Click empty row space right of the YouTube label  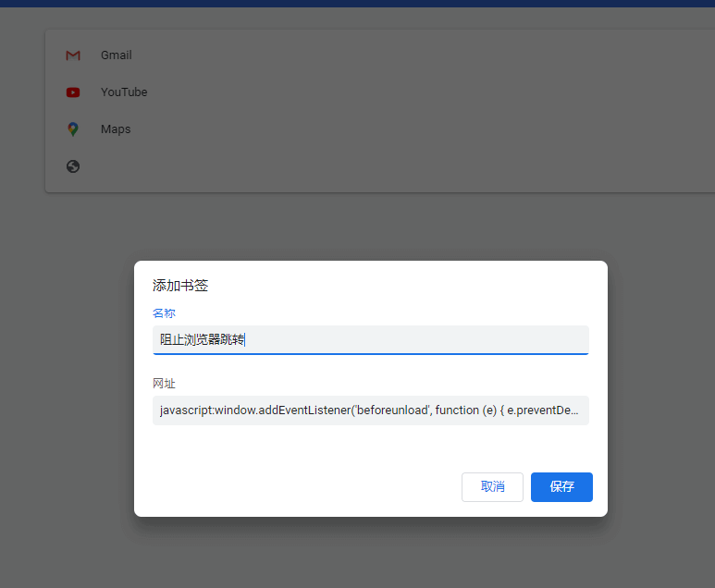pyautogui.click(x=416, y=92)
